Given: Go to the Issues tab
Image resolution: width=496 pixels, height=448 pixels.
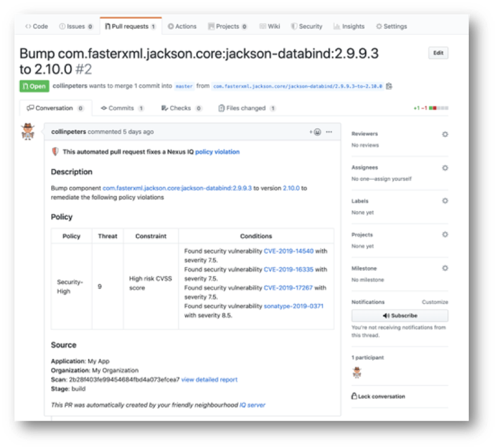Looking at the screenshot, I should 76,26.
